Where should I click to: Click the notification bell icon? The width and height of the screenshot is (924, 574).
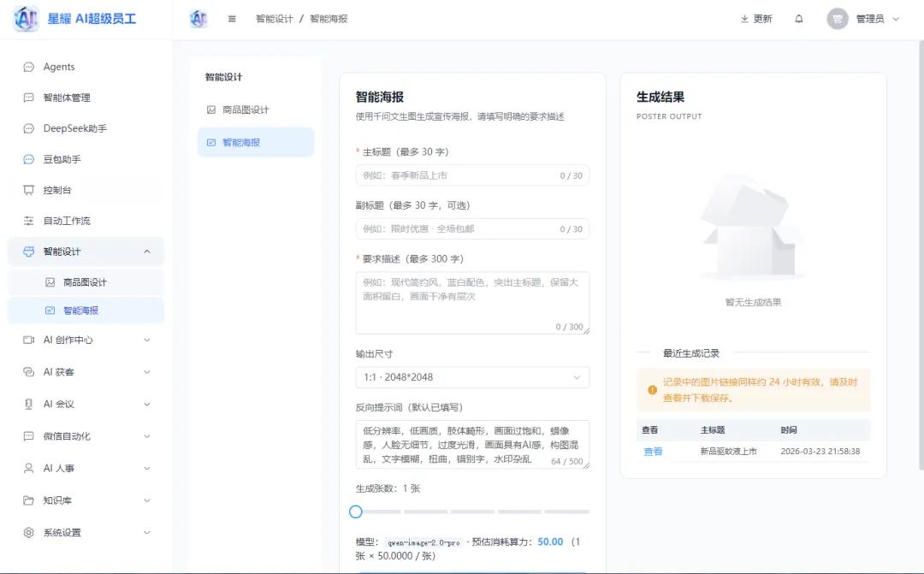coord(799,18)
